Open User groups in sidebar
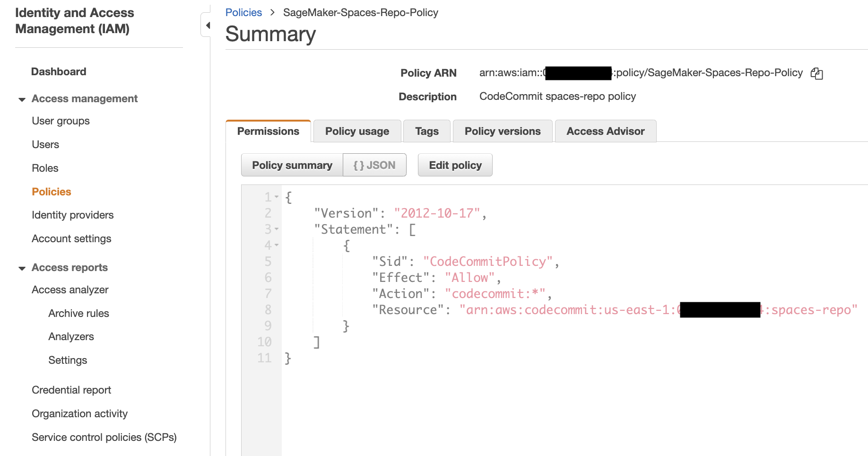Image resolution: width=868 pixels, height=456 pixels. coord(61,121)
